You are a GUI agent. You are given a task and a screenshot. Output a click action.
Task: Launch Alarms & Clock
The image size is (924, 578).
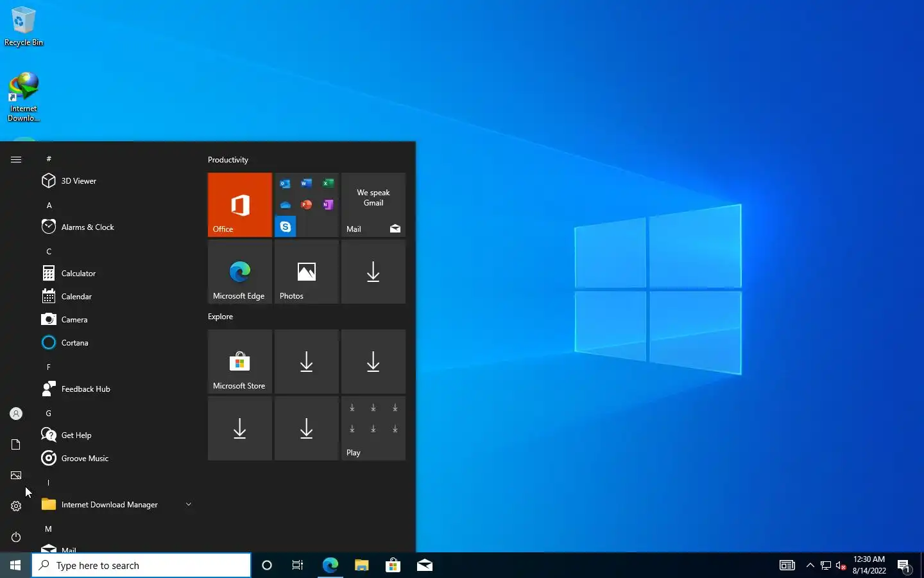[x=116, y=227]
